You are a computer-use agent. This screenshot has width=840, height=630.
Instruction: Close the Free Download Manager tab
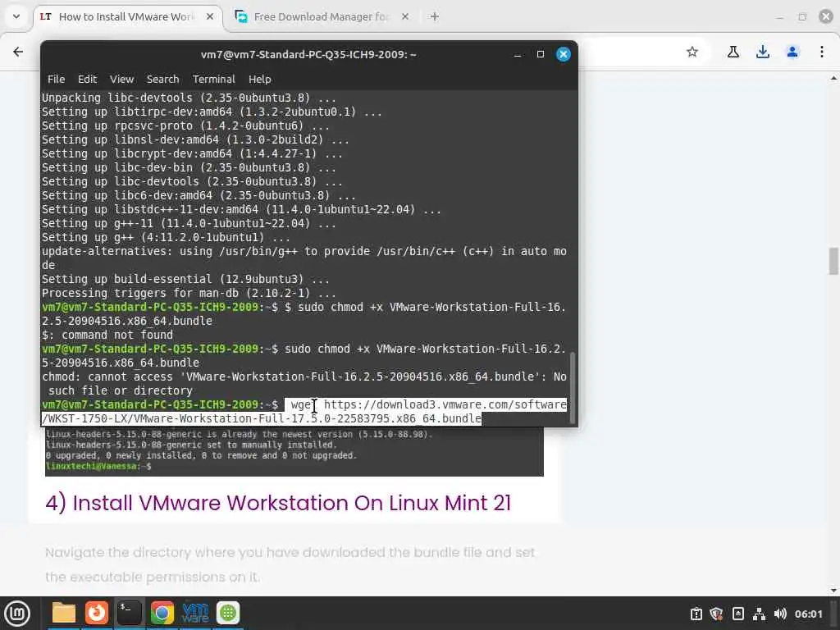pos(405,16)
